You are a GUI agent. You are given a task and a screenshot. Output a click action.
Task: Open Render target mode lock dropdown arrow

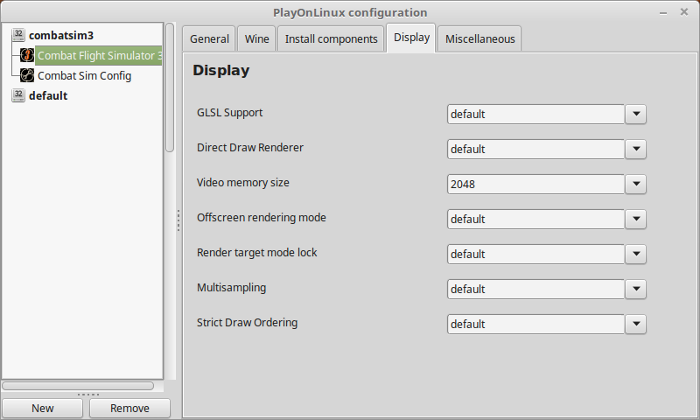(636, 254)
